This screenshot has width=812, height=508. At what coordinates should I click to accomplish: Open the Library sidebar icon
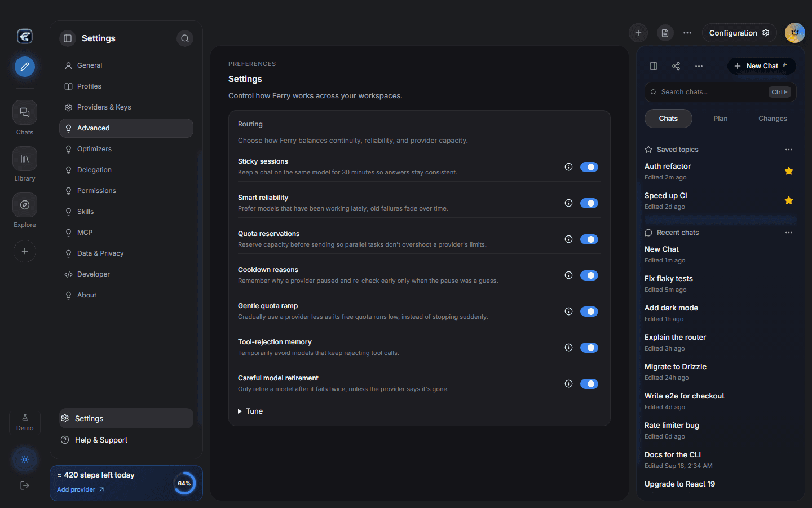(25, 159)
